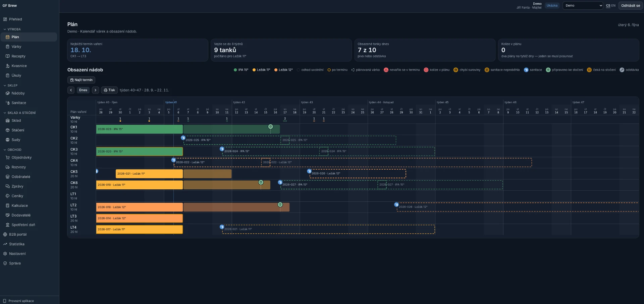
Task: Open Recepty book icon
Action: coord(7,56)
